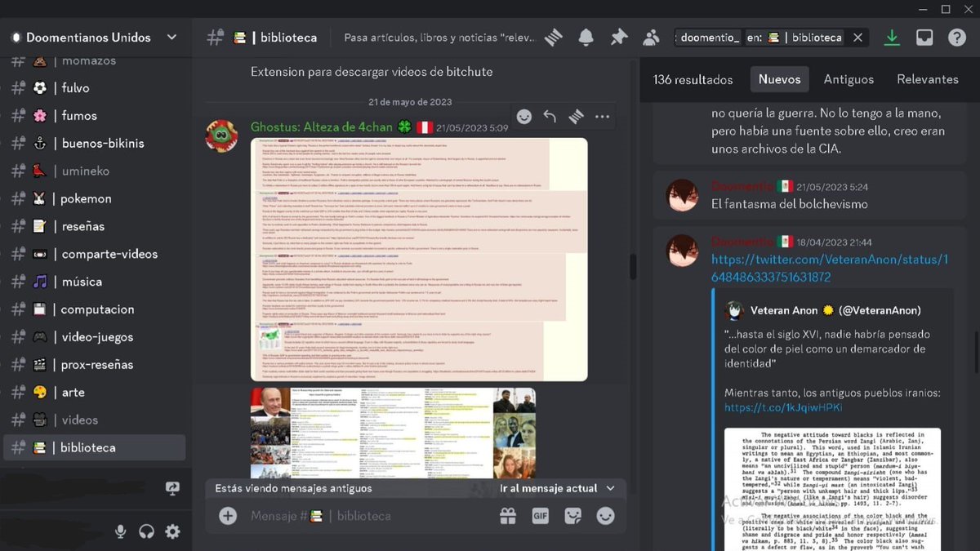
Task: Open the fulvo channel
Action: click(95, 88)
